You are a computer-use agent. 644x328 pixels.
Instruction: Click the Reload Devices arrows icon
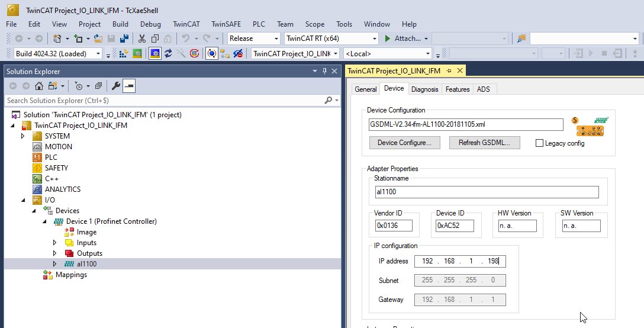point(168,53)
